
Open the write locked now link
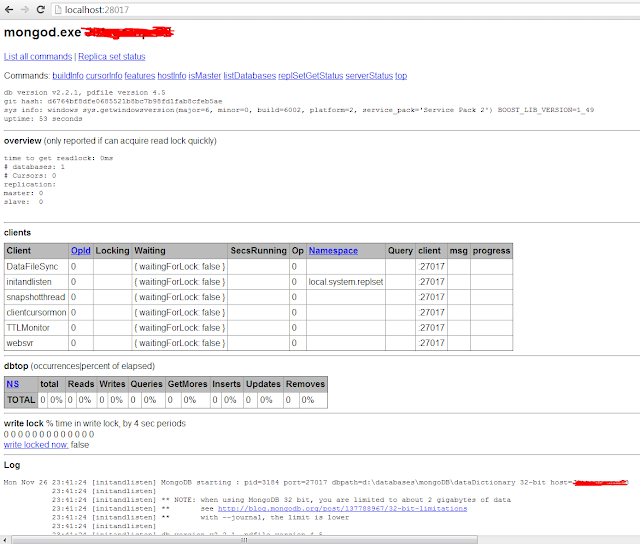(x=36, y=445)
